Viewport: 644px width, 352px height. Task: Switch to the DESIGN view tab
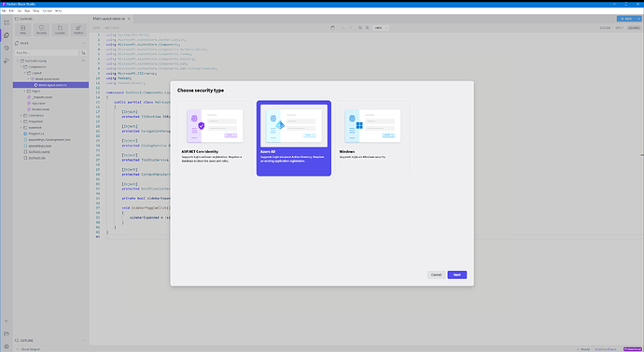point(605,28)
